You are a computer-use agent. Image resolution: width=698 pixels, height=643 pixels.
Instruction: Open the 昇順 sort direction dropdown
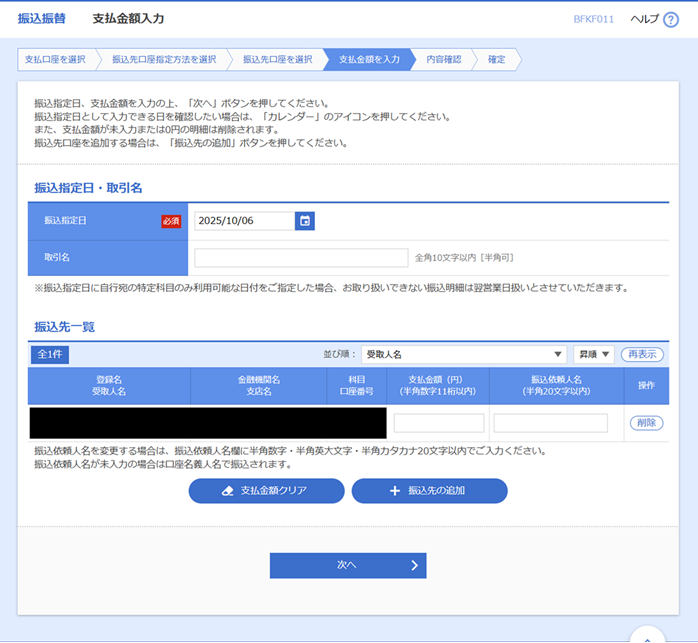(594, 354)
